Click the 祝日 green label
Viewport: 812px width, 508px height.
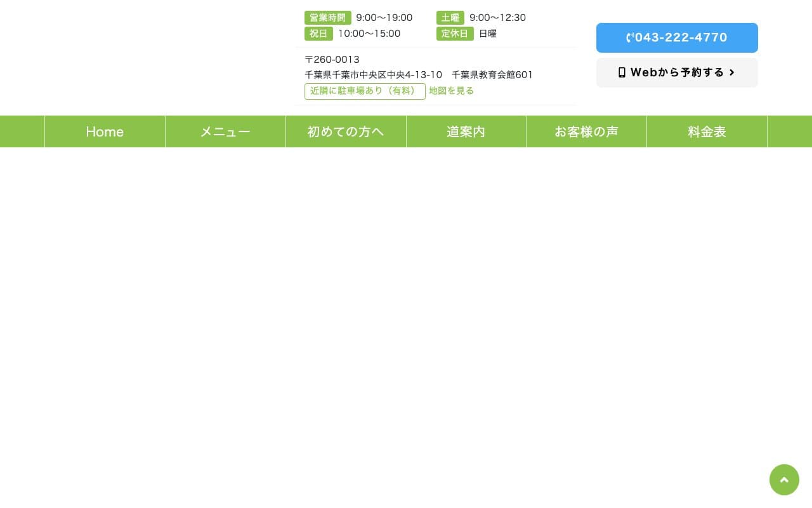coord(318,34)
